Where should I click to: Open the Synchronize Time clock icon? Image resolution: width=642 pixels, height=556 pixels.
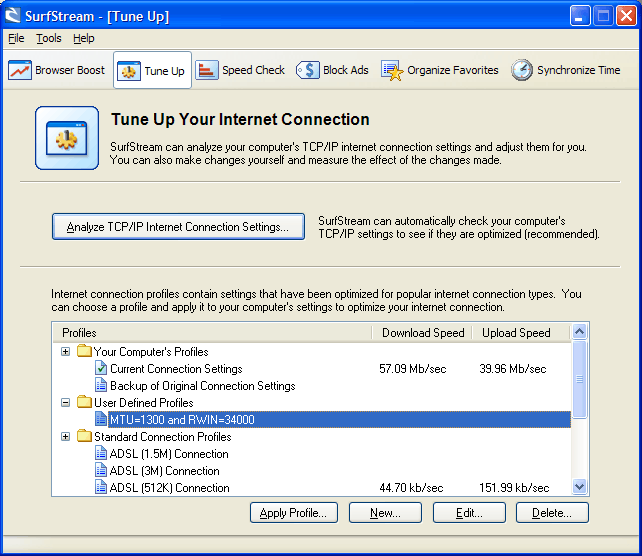522,70
